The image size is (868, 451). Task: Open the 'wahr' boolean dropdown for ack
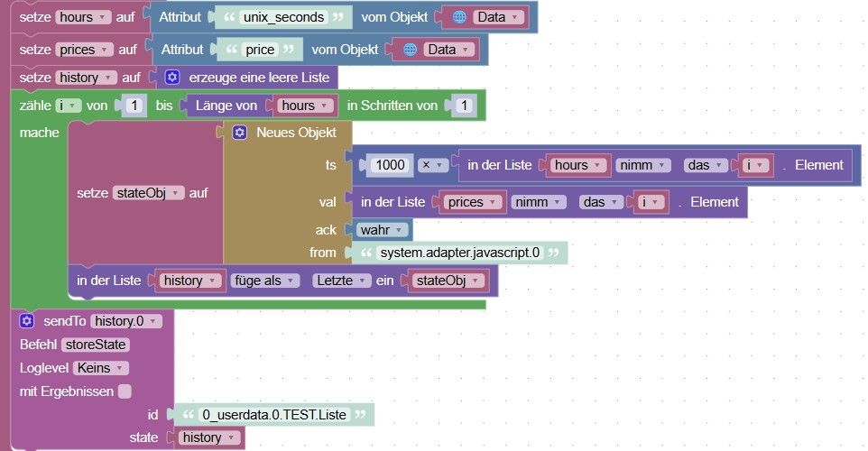[x=382, y=230]
